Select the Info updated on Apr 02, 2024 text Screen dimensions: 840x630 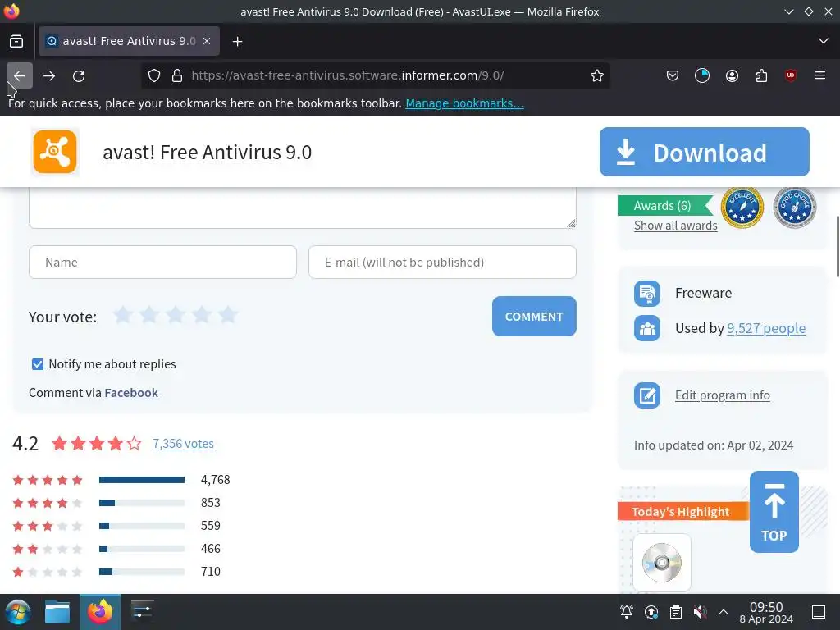714,445
